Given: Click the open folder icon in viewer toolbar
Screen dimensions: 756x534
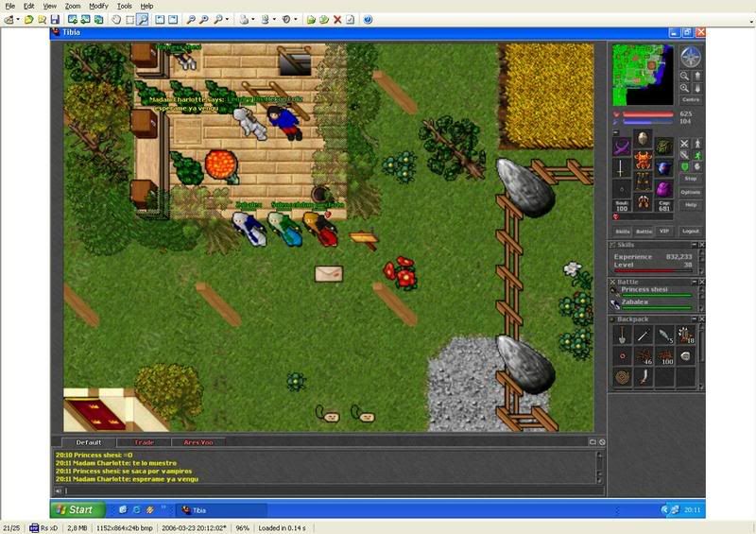Looking at the screenshot, I should point(29,19).
